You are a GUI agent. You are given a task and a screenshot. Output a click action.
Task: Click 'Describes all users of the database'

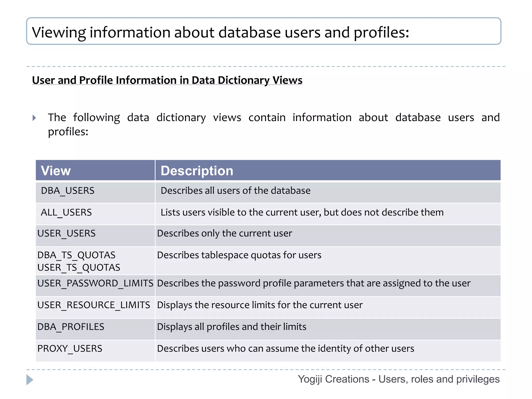click(x=235, y=191)
